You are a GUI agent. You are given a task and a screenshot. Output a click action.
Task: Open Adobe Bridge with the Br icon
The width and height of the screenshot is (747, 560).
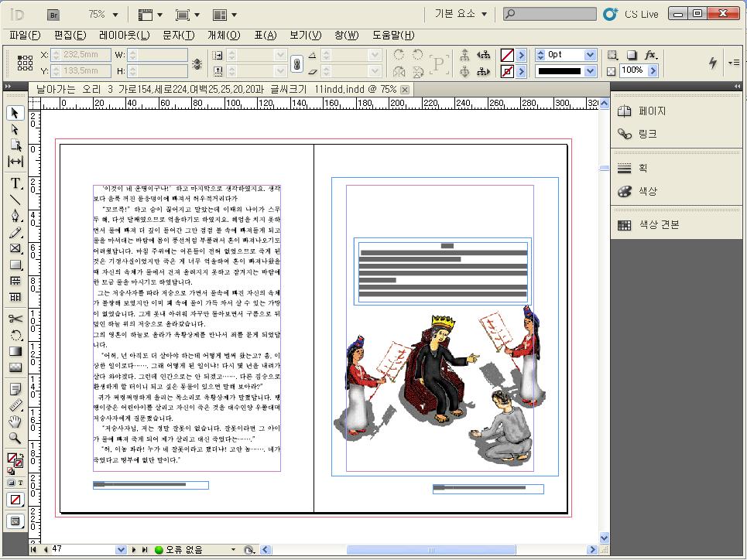coord(53,14)
